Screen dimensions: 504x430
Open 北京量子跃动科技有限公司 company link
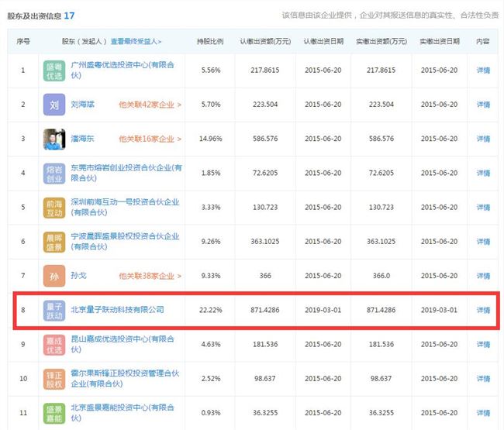click(117, 310)
